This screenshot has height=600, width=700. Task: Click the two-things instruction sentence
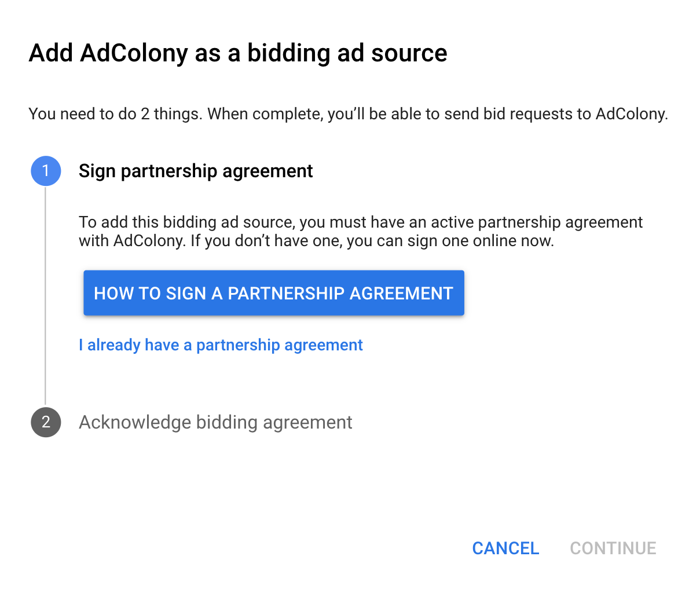(x=349, y=114)
